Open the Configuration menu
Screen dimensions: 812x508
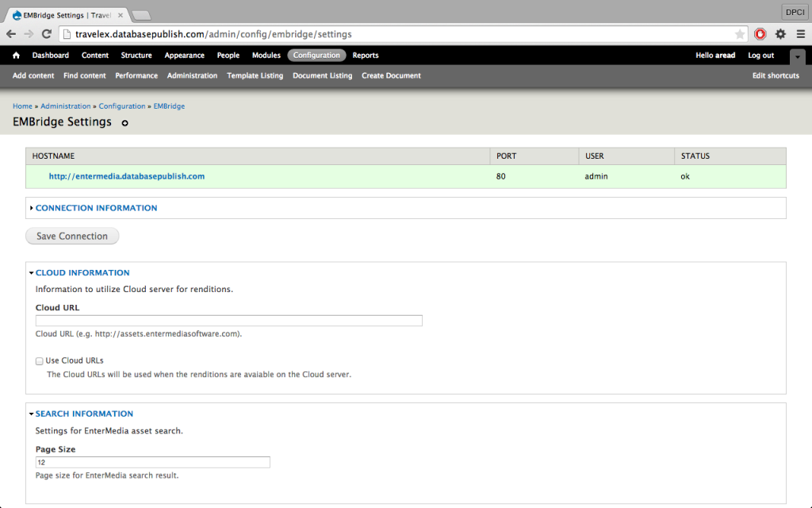point(316,56)
